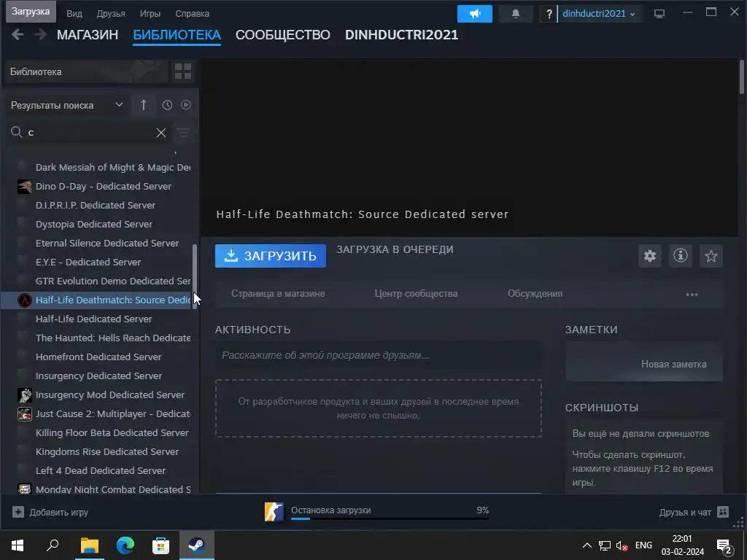Open Страница в магазине link
The image size is (747, 560).
[278, 294]
